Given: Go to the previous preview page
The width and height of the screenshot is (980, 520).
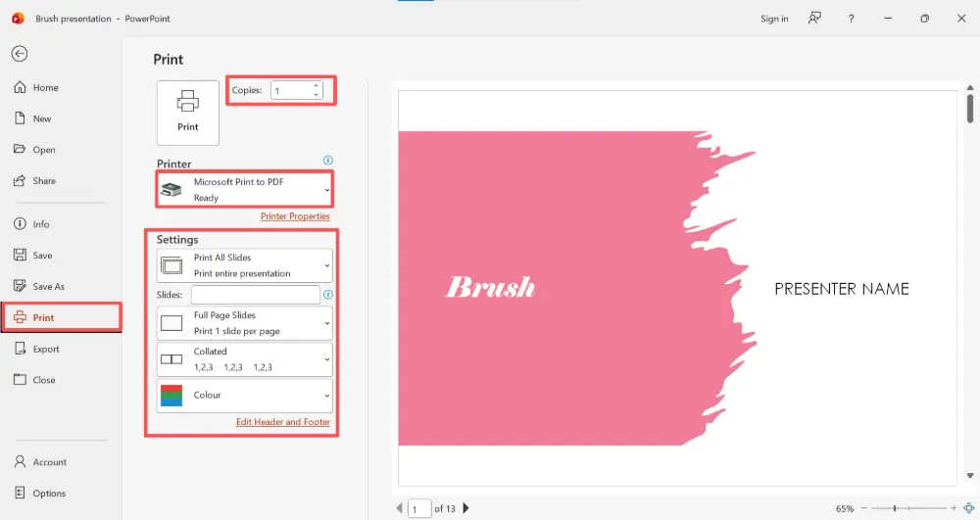Looking at the screenshot, I should tap(400, 508).
